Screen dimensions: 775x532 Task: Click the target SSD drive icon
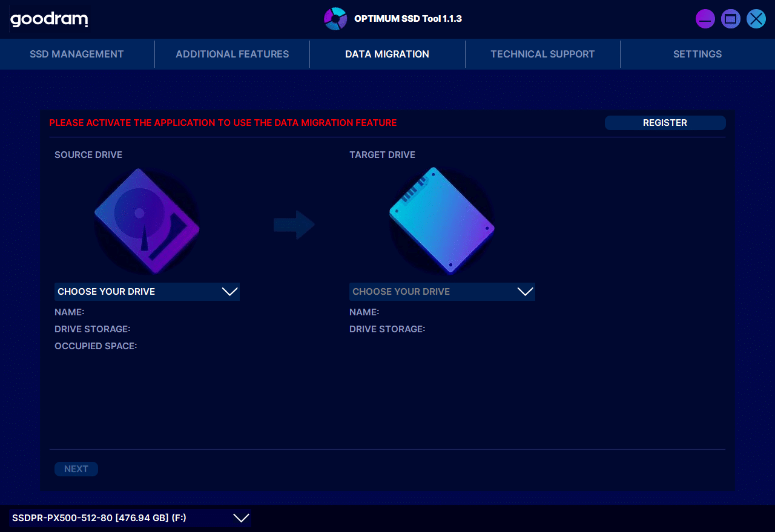(x=441, y=220)
